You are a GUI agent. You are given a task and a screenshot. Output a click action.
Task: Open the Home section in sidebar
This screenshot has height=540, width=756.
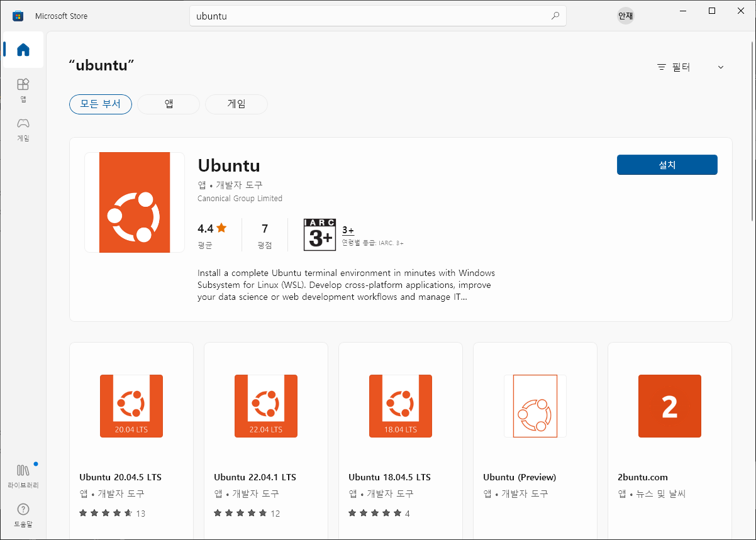[x=23, y=50]
